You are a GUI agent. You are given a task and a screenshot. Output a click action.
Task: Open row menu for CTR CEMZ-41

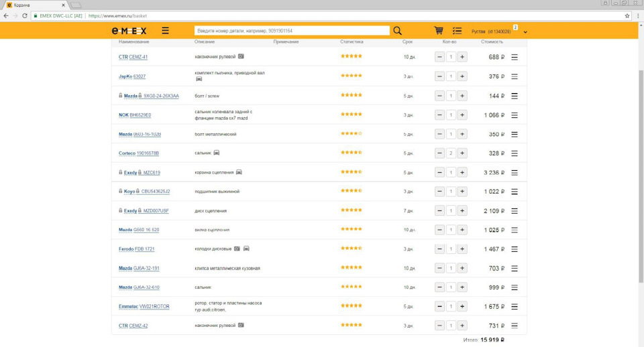click(515, 57)
